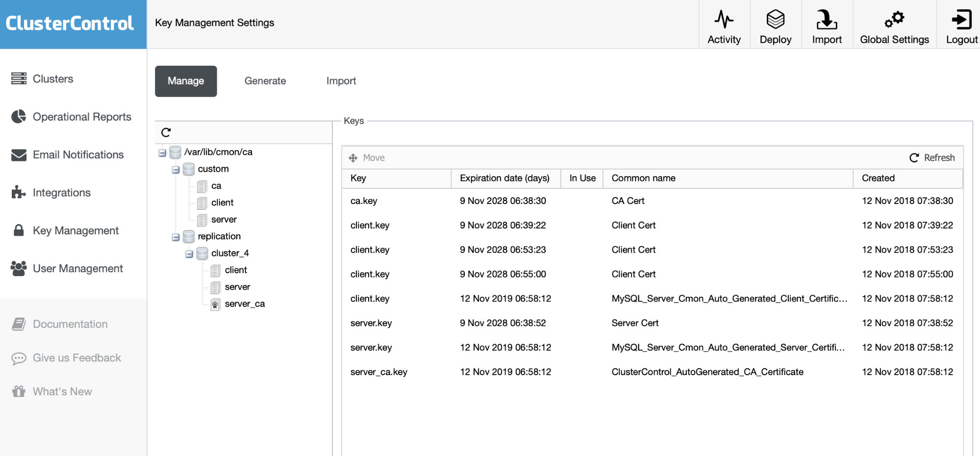Collapse the cluster_4 folder node
980x456 pixels.
(x=189, y=254)
